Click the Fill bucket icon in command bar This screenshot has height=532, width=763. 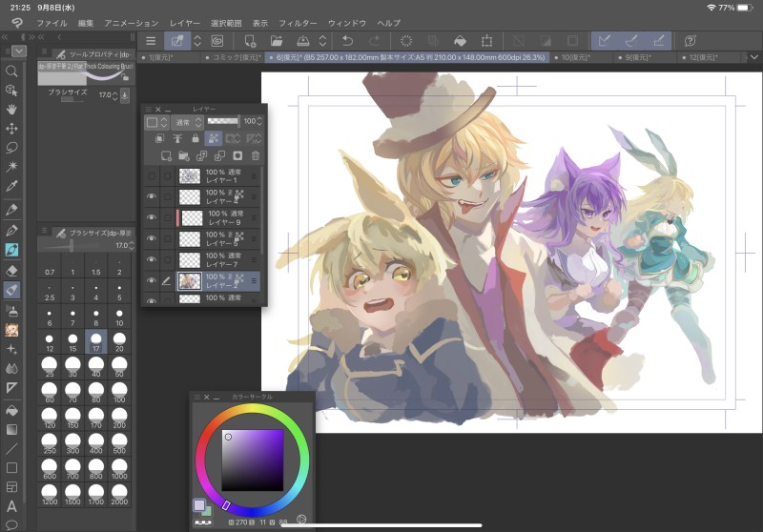pyautogui.click(x=460, y=41)
